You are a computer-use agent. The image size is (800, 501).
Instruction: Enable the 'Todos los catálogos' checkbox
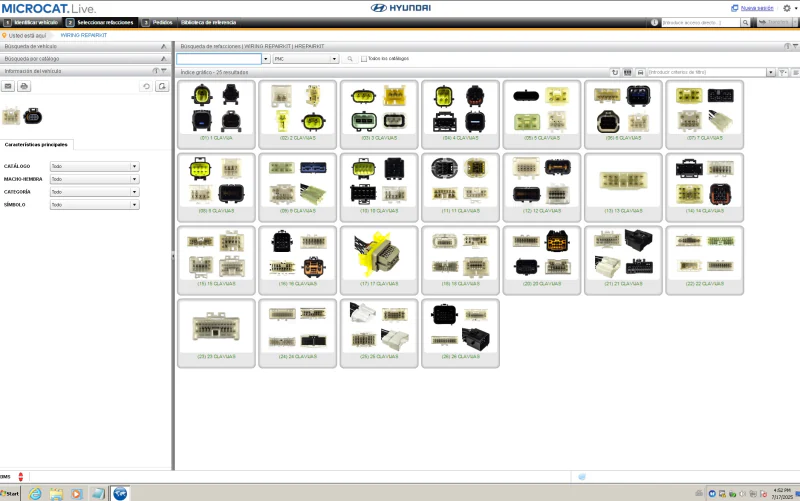coord(364,59)
